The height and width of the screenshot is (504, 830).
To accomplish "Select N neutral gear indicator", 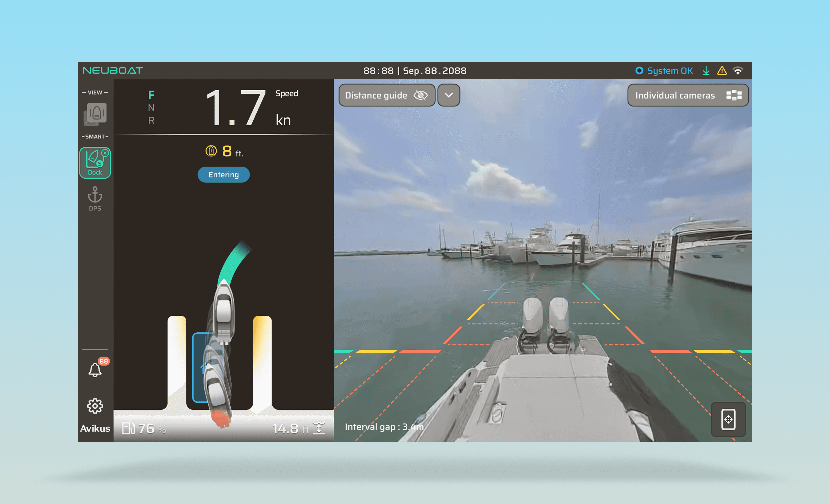I will pos(151,108).
